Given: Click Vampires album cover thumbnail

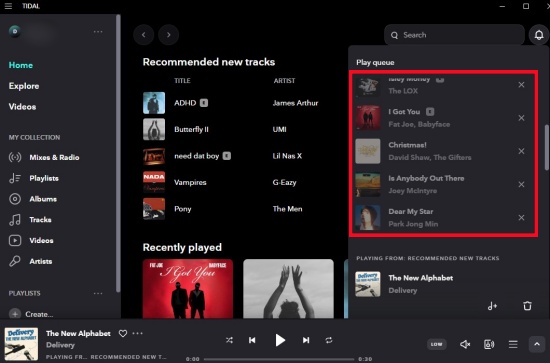Looking at the screenshot, I should pos(154,182).
